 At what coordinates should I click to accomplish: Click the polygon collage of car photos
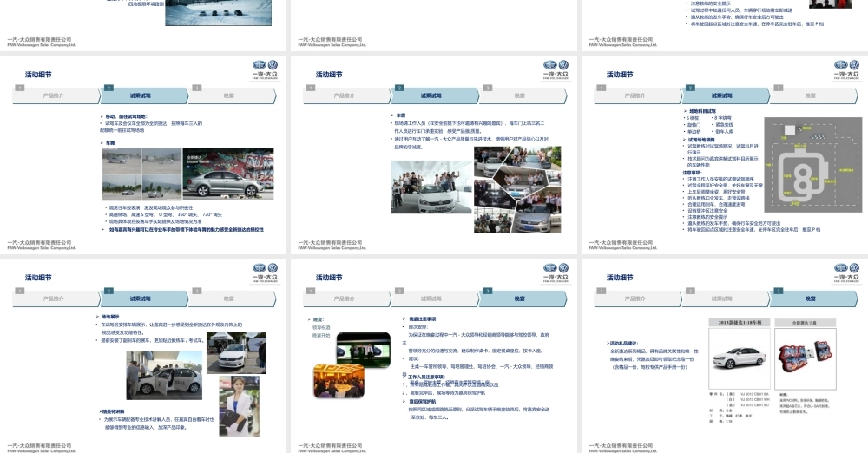click(x=517, y=189)
